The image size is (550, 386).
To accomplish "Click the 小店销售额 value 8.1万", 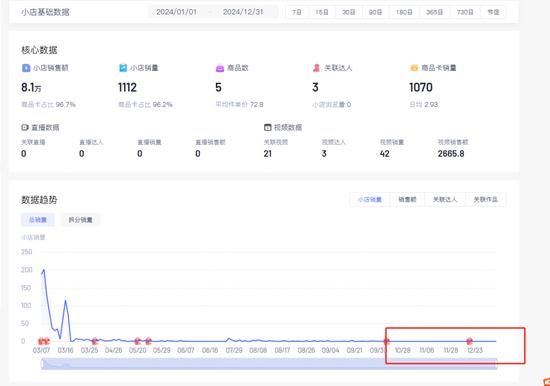I will pos(31,87).
